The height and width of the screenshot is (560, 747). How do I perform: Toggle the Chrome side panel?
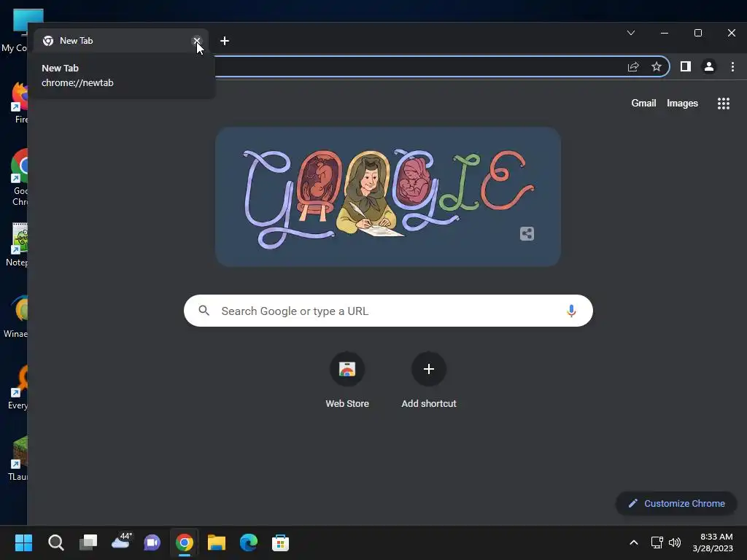(x=686, y=66)
